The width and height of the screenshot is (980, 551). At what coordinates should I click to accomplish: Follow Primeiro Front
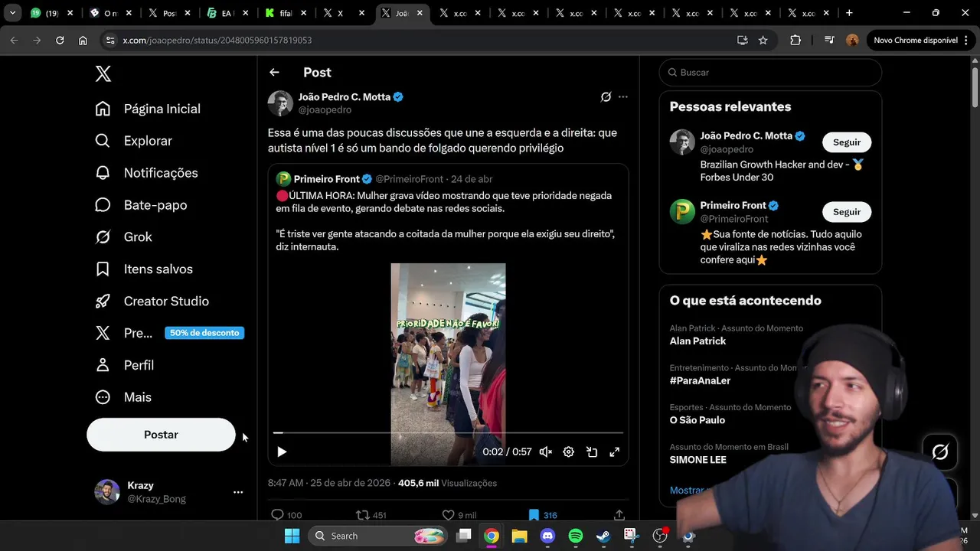847,212
